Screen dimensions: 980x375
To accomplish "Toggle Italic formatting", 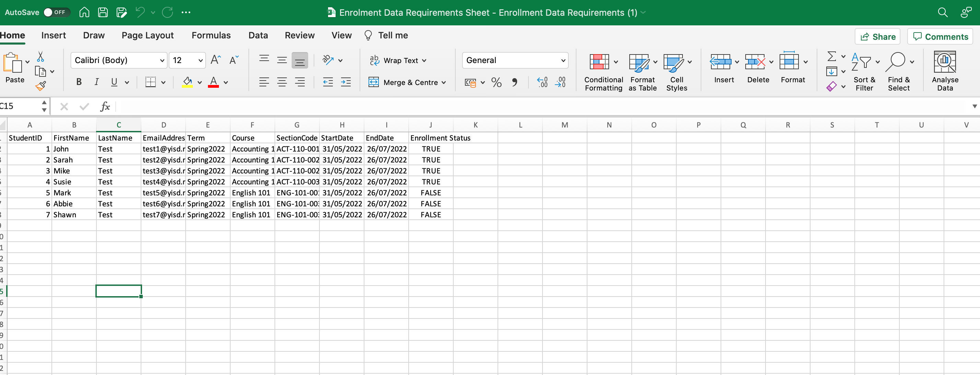I will pos(97,82).
